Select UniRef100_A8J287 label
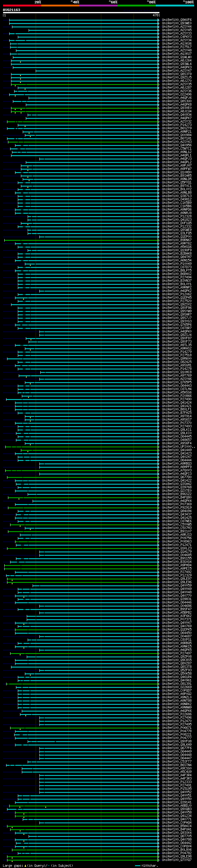 pos(177,88)
